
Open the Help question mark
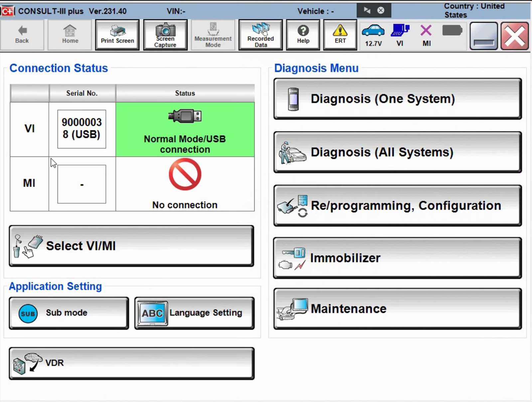click(303, 35)
